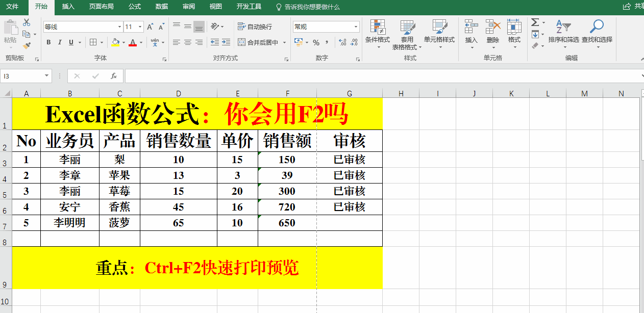Click the increase font size icon
This screenshot has width=644, height=313.
point(150,27)
